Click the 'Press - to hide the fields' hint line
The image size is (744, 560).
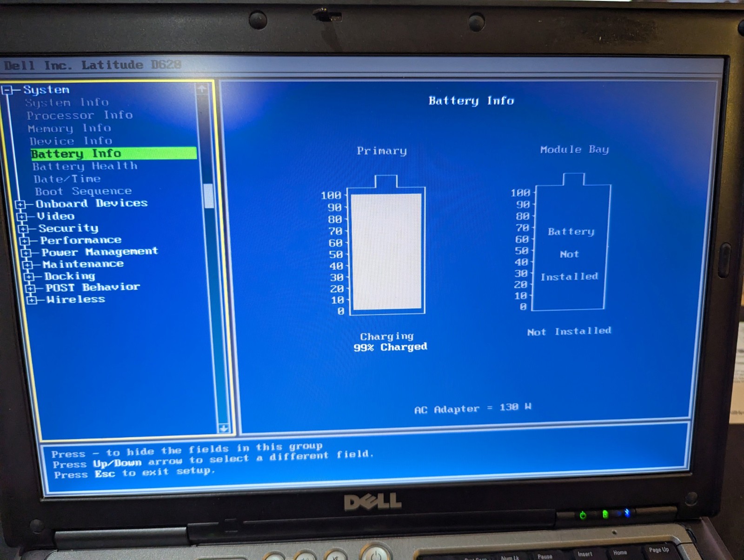click(187, 450)
